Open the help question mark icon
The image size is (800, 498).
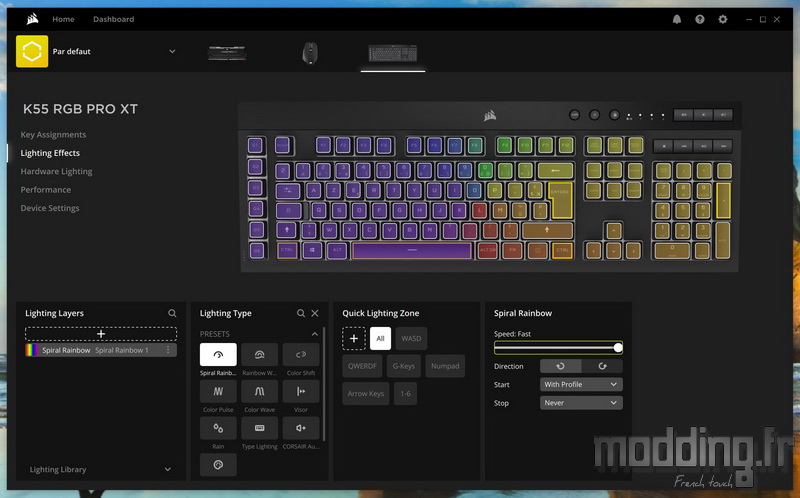pyautogui.click(x=699, y=19)
